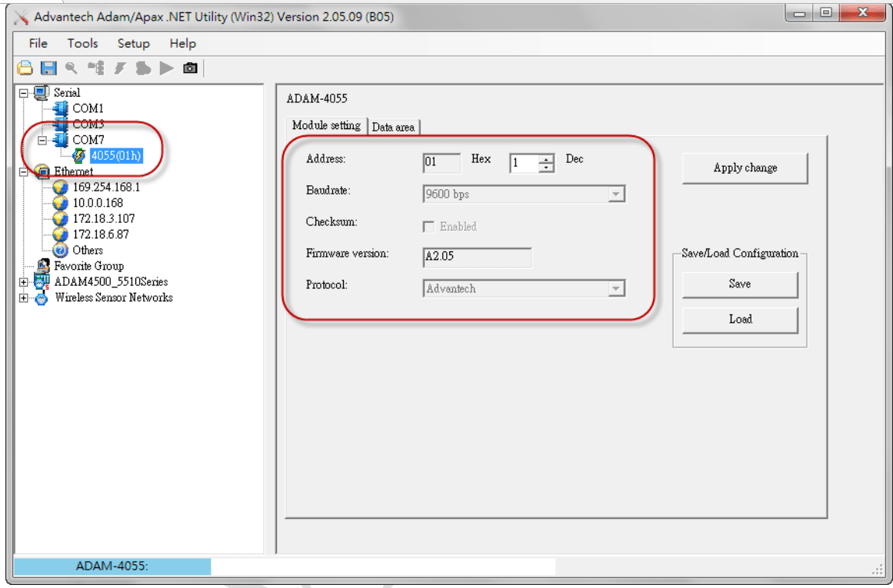The image size is (893, 588).
Task: Click the Save configuration button
Action: coord(740,284)
